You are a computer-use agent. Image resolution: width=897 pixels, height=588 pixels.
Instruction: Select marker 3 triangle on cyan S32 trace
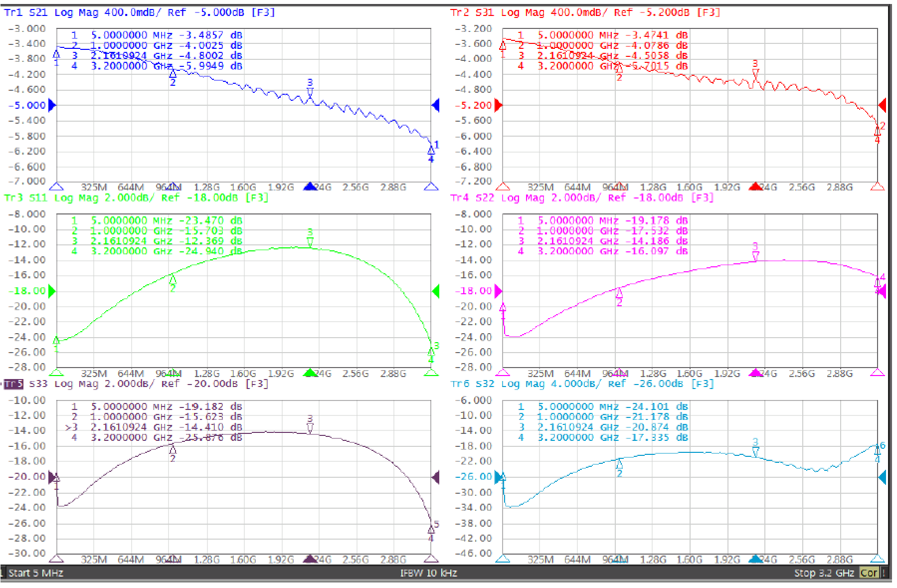tap(755, 452)
